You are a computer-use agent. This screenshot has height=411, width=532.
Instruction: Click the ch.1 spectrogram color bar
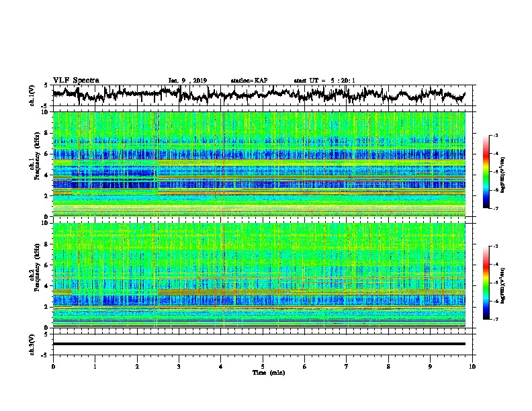(x=486, y=172)
